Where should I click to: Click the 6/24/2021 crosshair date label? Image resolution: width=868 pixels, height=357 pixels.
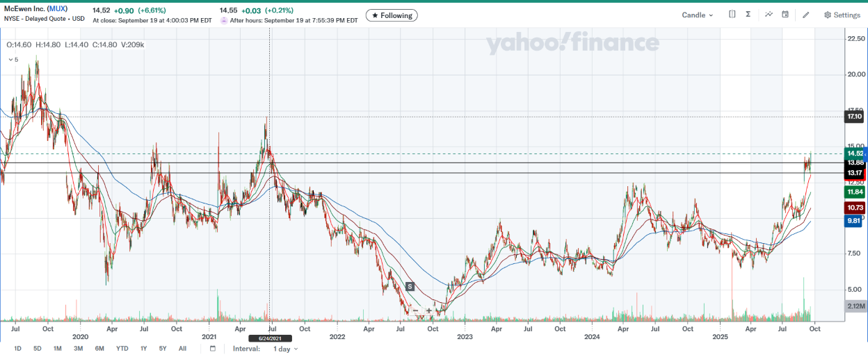click(x=269, y=338)
